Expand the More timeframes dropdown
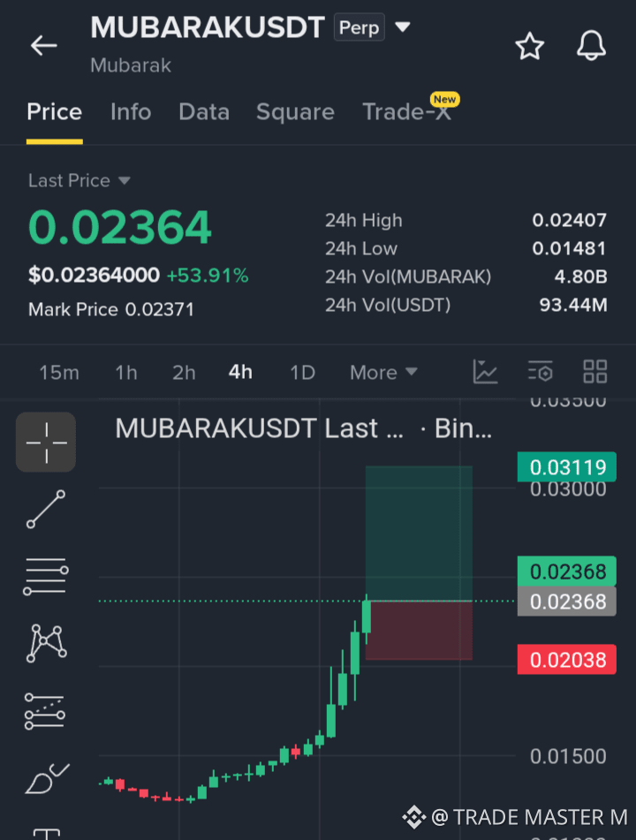This screenshot has width=636, height=840. pyautogui.click(x=383, y=373)
